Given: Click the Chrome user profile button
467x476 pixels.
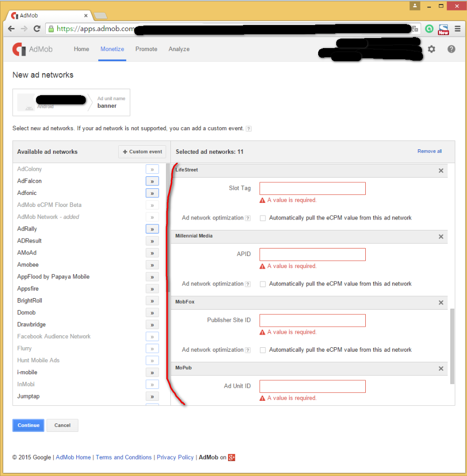Looking at the screenshot, I should tap(414, 6).
